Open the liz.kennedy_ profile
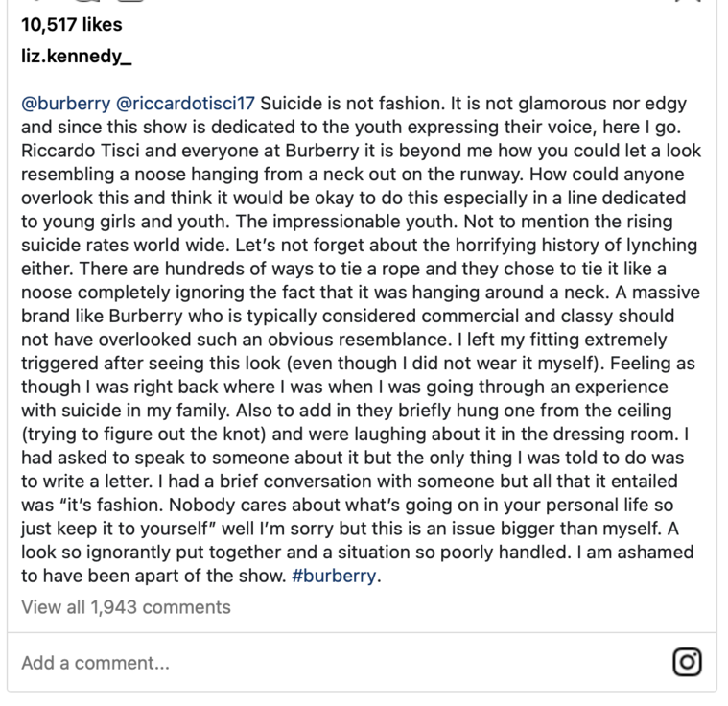728x706 pixels. tap(76, 57)
